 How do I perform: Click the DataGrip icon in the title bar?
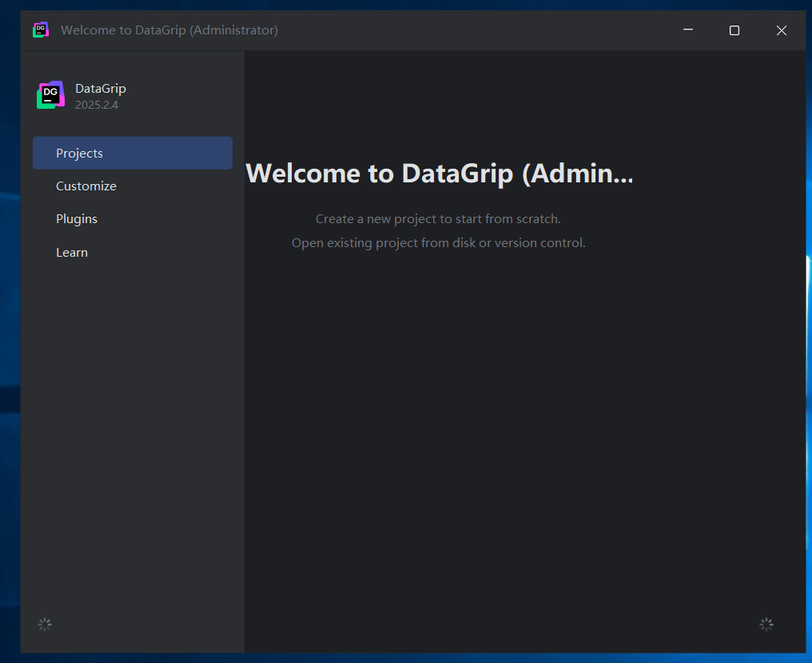[x=41, y=30]
